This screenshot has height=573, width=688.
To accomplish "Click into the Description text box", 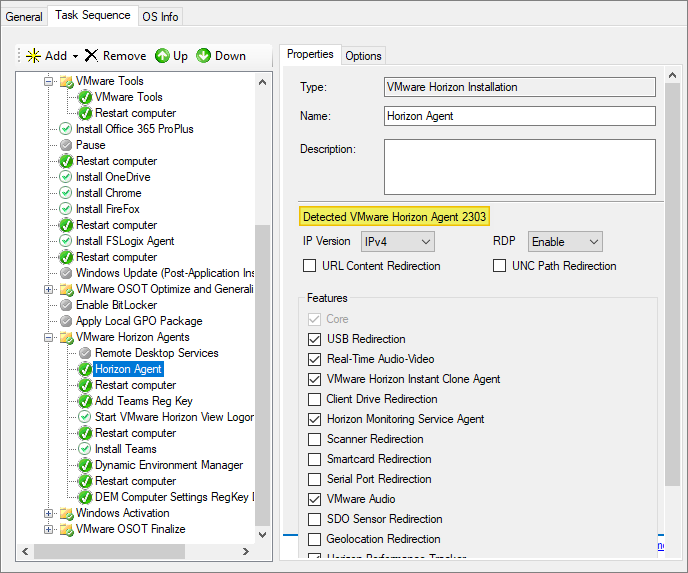I will coord(519,165).
